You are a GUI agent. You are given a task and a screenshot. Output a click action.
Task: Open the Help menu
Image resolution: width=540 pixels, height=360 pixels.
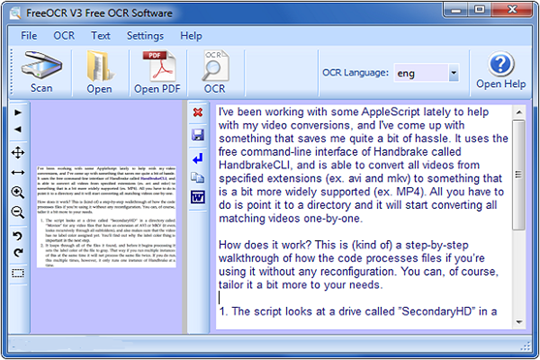(x=191, y=35)
